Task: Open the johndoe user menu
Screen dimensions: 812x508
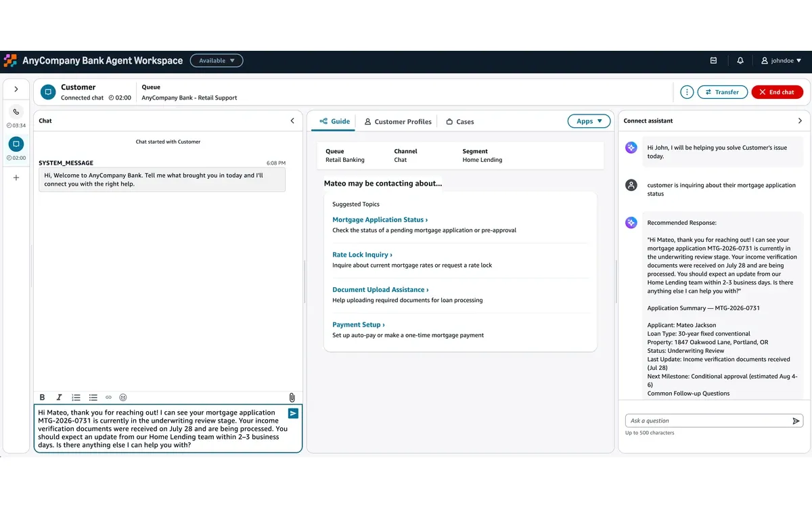Action: click(782, 60)
